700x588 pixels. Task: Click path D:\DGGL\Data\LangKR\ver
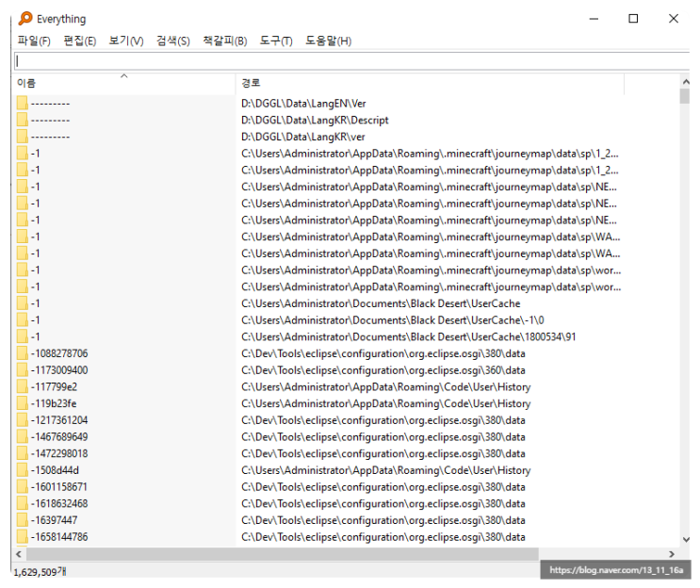[303, 137]
